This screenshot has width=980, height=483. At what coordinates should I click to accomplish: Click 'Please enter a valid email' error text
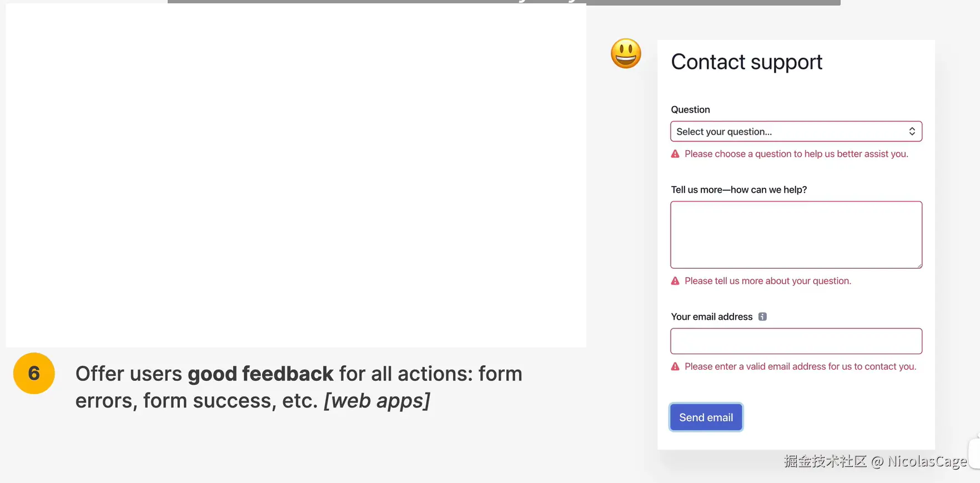click(800, 366)
